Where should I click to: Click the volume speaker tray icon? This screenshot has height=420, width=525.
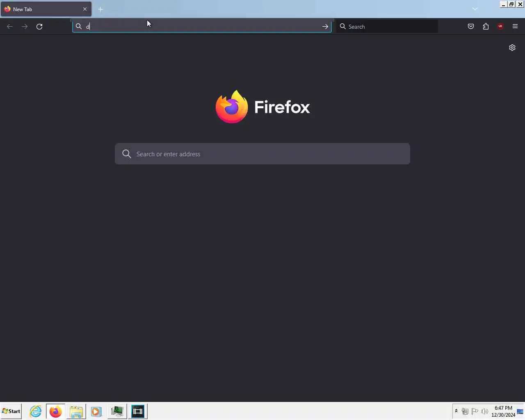(484, 411)
